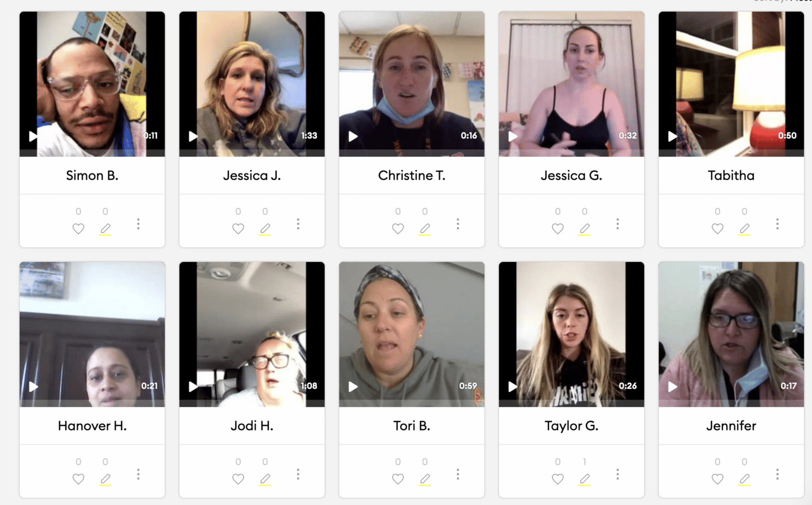Open three-dot menu on Simon B.'s card
The height and width of the screenshot is (505, 812).
[x=138, y=224]
